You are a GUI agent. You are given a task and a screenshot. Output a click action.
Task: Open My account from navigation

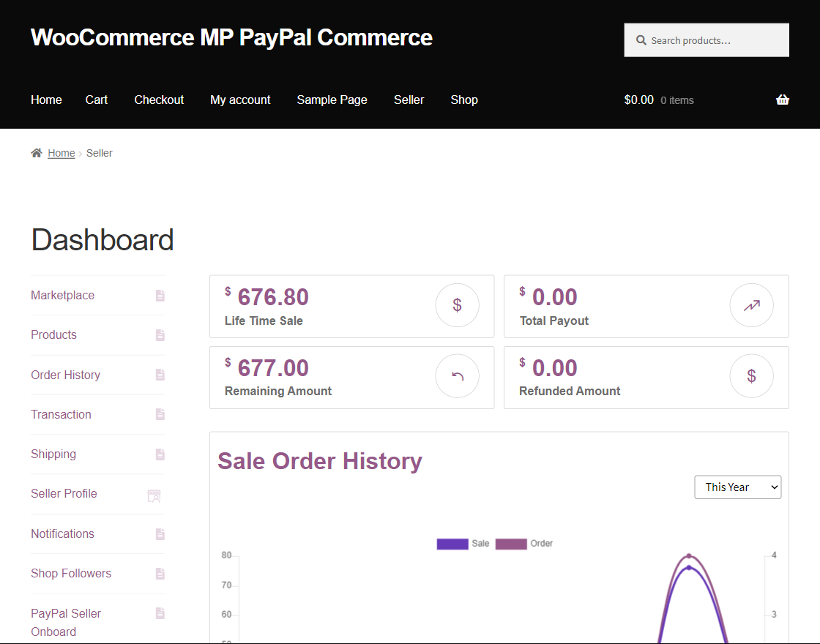[x=240, y=100]
